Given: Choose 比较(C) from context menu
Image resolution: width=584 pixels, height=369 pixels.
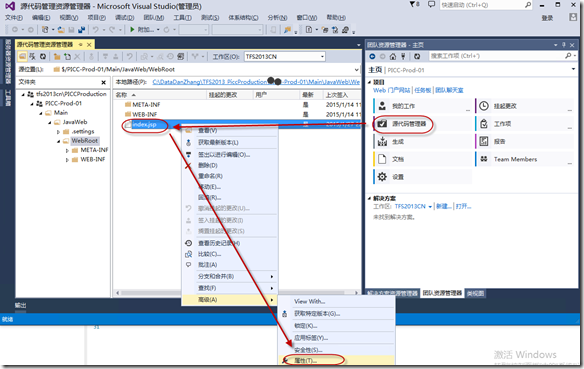Looking at the screenshot, I should click(229, 254).
